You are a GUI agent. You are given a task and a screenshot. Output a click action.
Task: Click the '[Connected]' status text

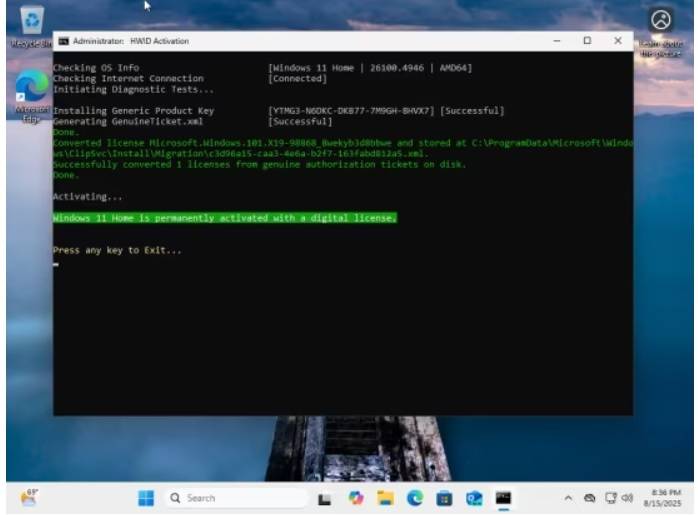pyautogui.click(x=297, y=79)
